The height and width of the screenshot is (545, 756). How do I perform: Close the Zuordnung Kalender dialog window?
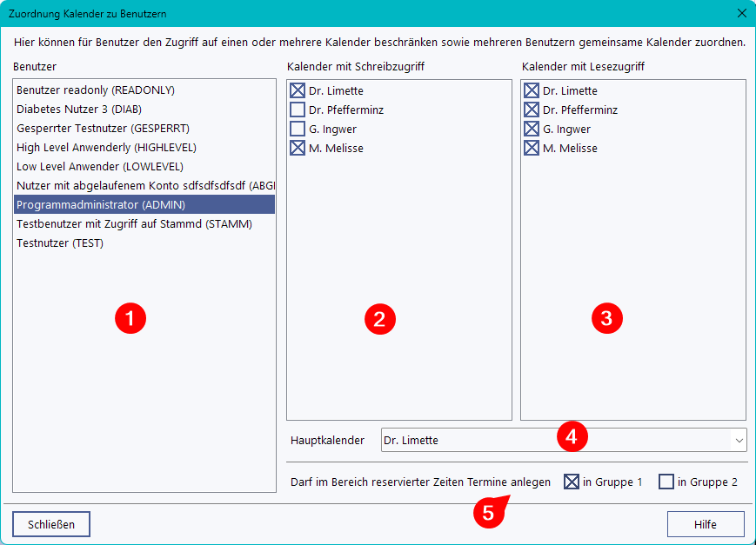click(741, 13)
